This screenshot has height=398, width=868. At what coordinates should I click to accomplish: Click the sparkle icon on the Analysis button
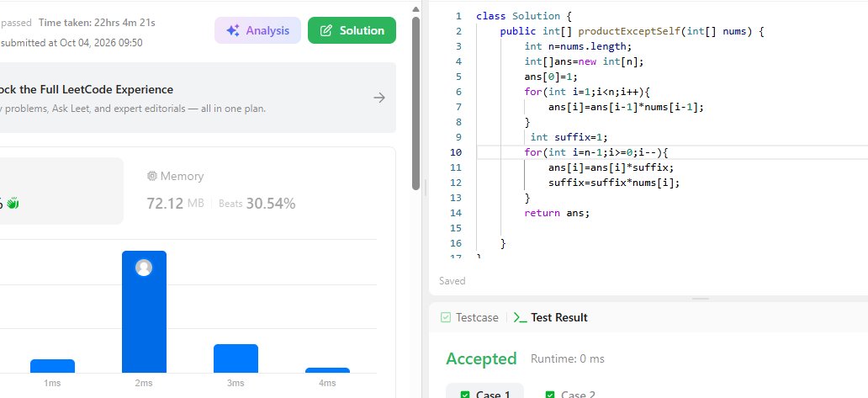click(232, 30)
